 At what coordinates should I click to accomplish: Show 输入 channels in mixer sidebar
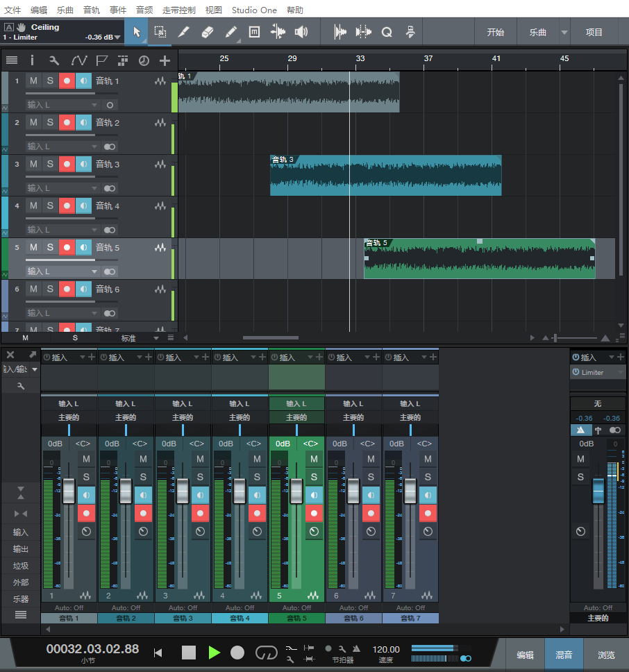[21, 532]
